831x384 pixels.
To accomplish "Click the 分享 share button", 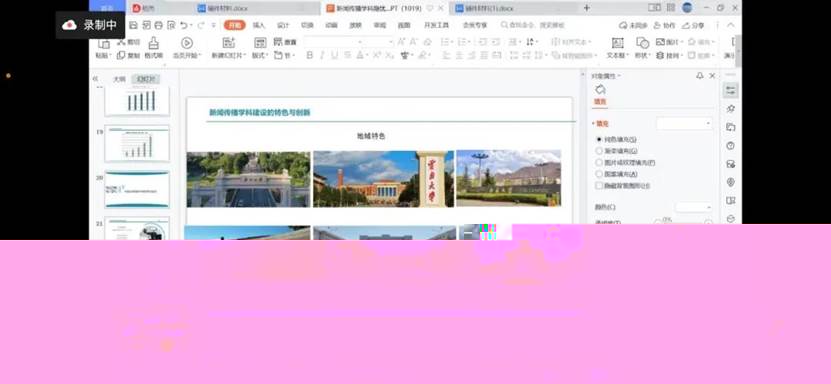I will (x=694, y=25).
